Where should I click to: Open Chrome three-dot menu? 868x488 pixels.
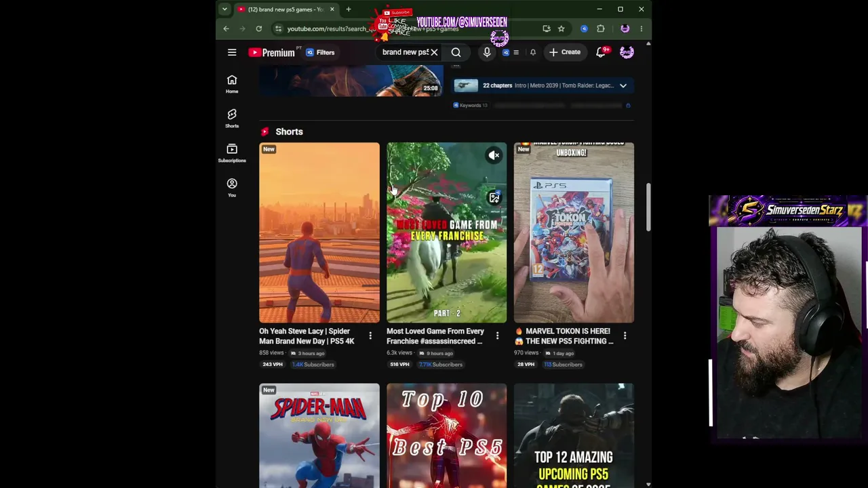click(x=642, y=28)
